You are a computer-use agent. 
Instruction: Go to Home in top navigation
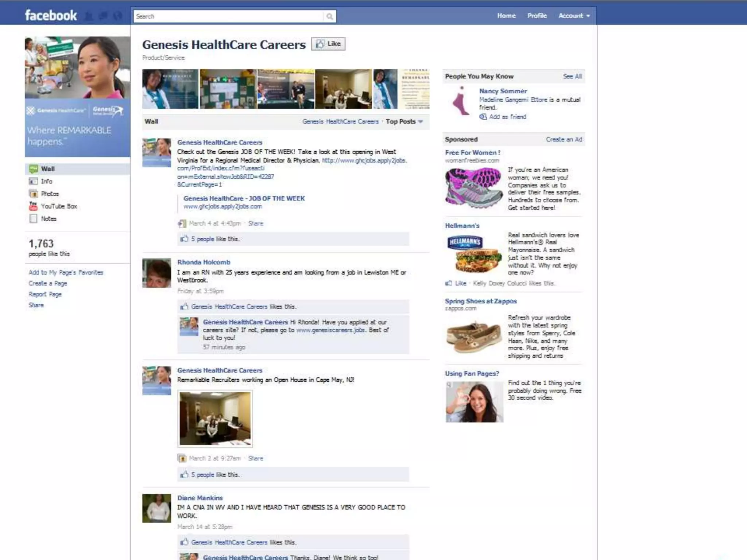[x=506, y=16]
